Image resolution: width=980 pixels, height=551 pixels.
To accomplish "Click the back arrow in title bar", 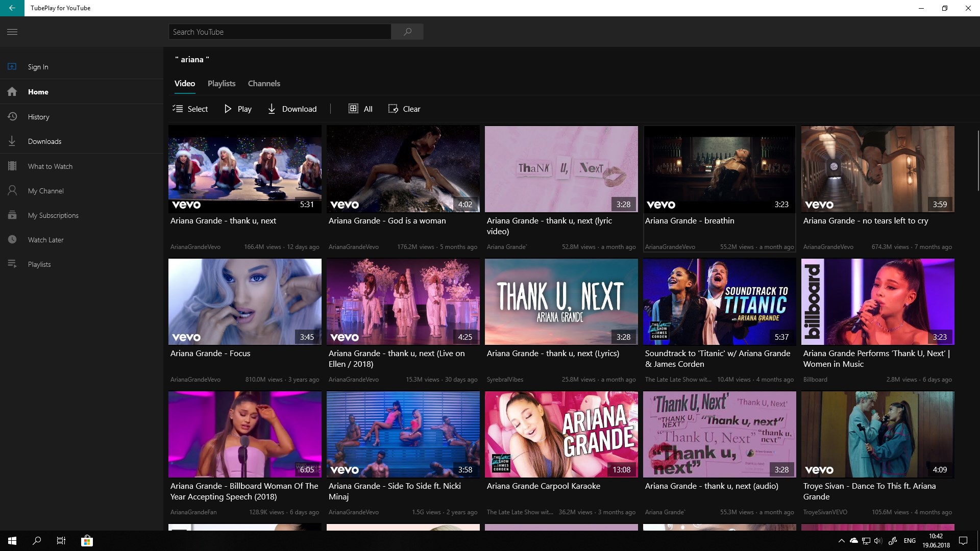I will [x=12, y=8].
